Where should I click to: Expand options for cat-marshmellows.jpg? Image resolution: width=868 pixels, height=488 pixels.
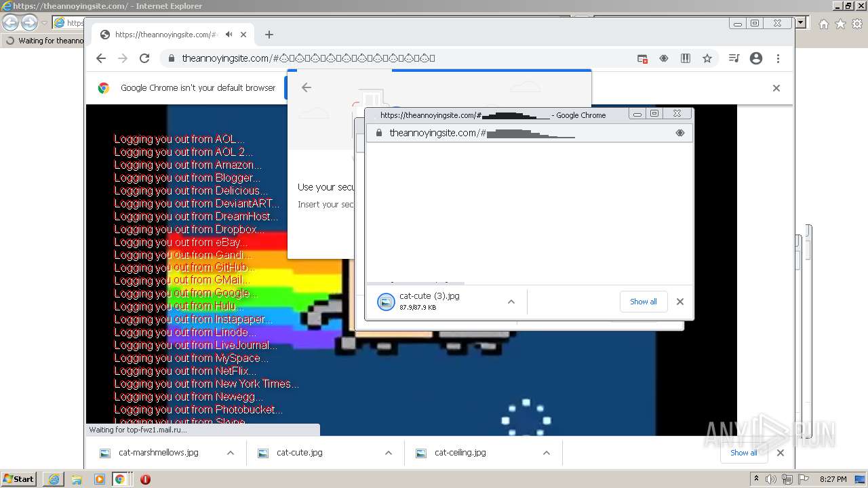[231, 453]
